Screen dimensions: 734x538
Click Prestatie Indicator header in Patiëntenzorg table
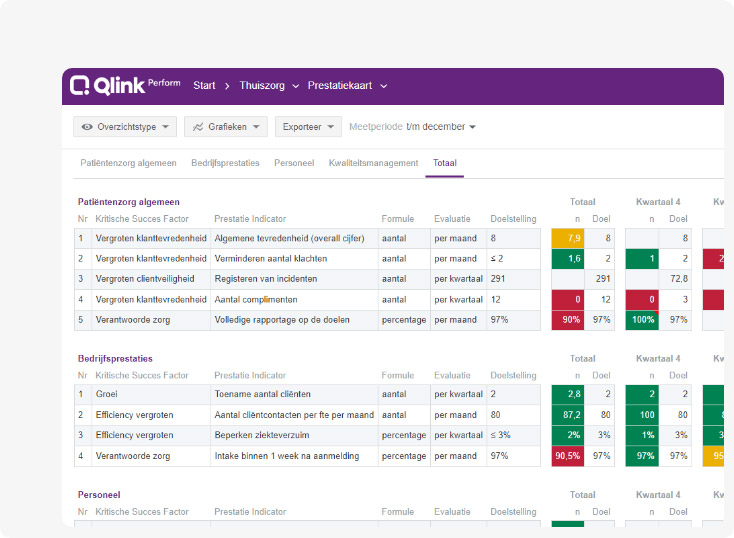point(250,219)
